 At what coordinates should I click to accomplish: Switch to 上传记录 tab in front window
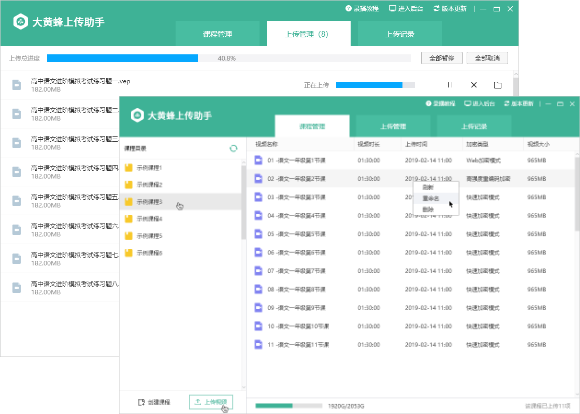(x=474, y=126)
